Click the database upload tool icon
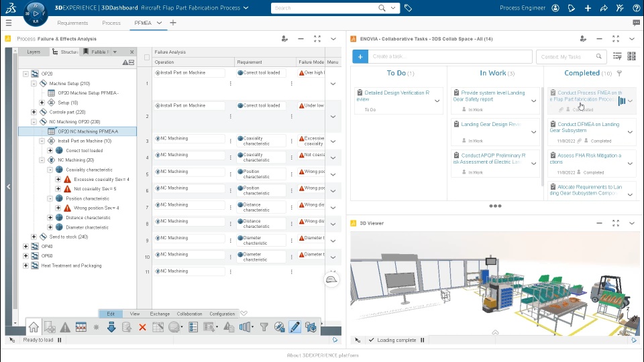644x362 pixels. pyautogui.click(x=127, y=327)
